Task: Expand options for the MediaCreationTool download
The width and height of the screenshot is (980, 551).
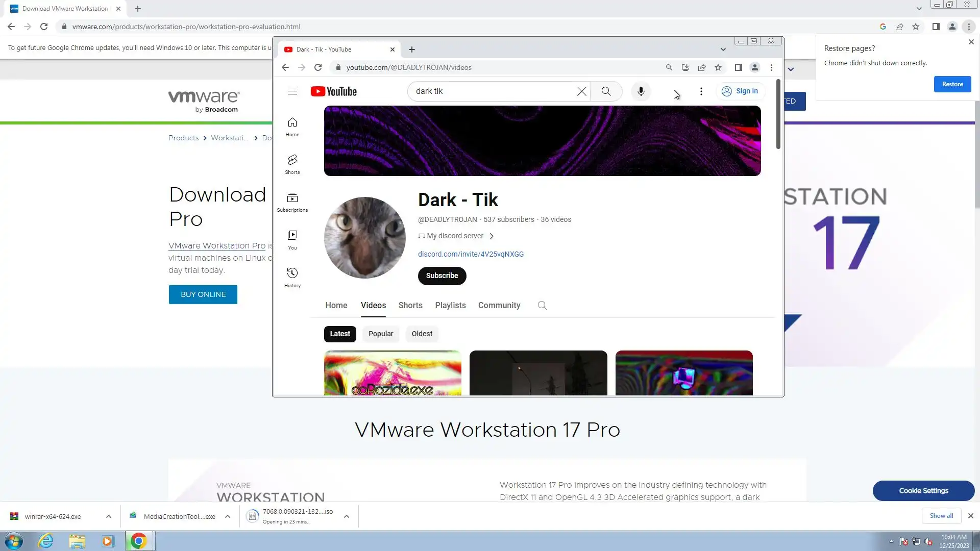Action: coord(228,516)
